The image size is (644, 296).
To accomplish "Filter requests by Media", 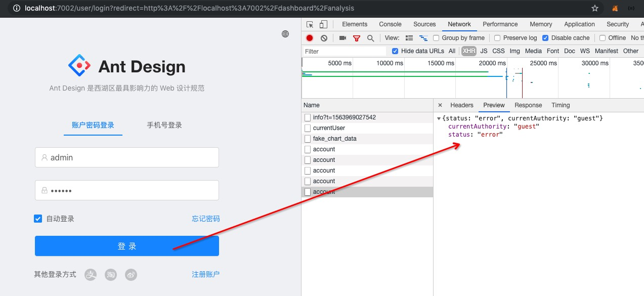I will pyautogui.click(x=533, y=51).
